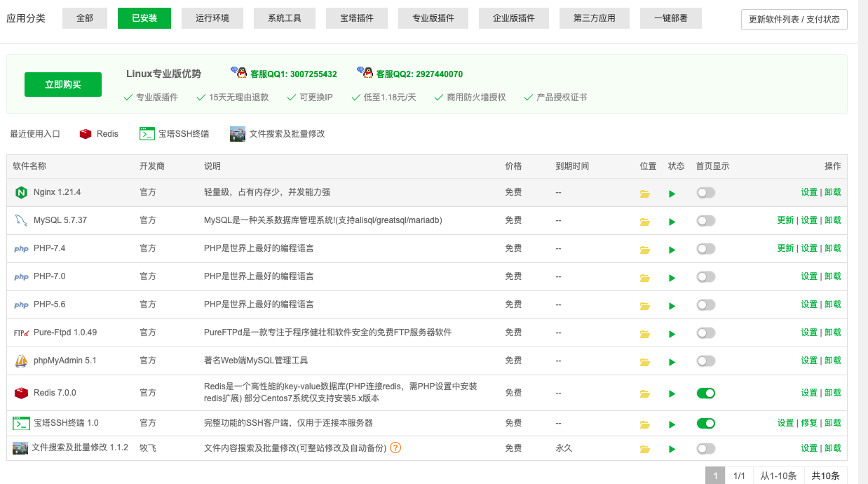Screen dimensions: 868x484
Task: Click the 客服QQ1: 3007255432 contact text
Action: pos(294,74)
